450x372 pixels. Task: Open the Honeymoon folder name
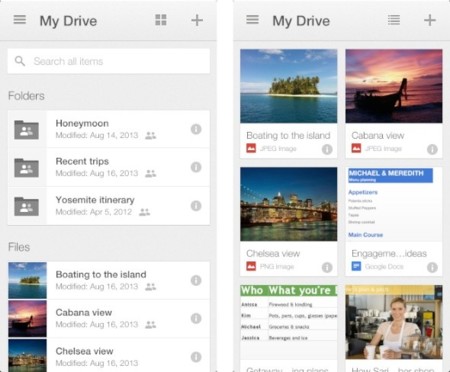(82, 123)
